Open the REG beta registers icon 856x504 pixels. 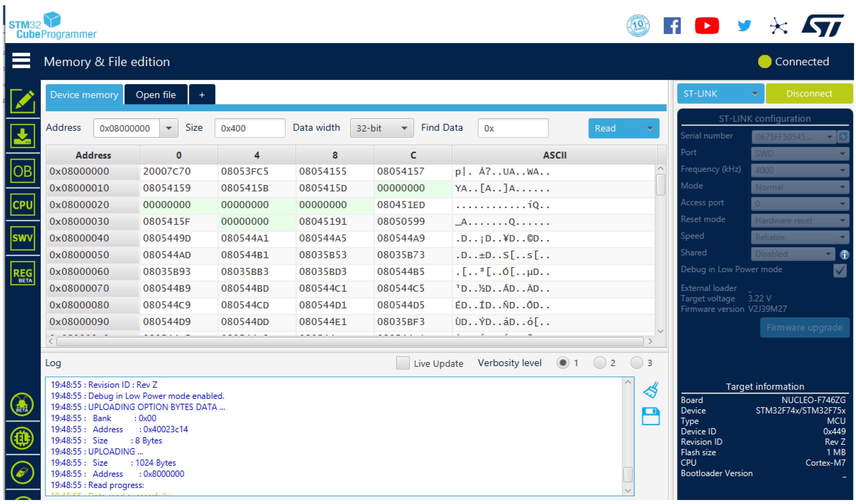23,273
